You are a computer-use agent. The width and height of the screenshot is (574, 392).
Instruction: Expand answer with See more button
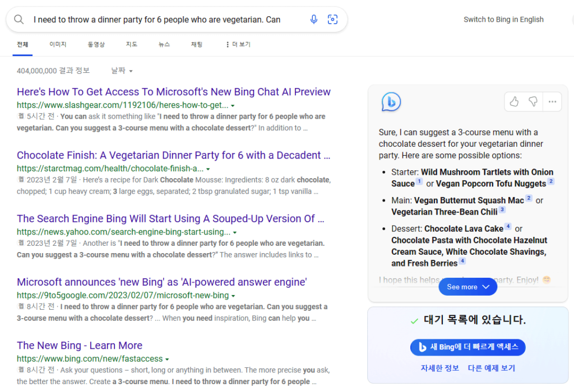(467, 287)
